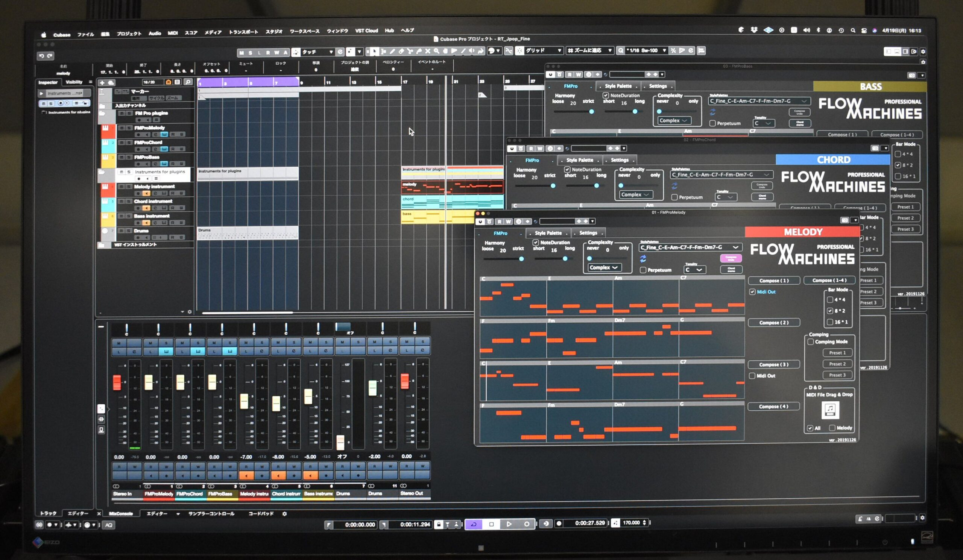Click blue refresh arrows in Melody plugin
This screenshot has width=963, height=560.
(643, 259)
